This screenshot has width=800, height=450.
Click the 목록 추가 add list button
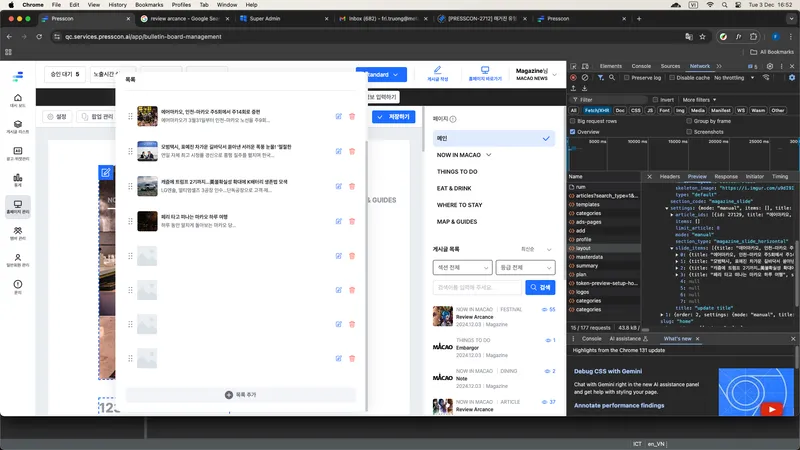(x=241, y=395)
